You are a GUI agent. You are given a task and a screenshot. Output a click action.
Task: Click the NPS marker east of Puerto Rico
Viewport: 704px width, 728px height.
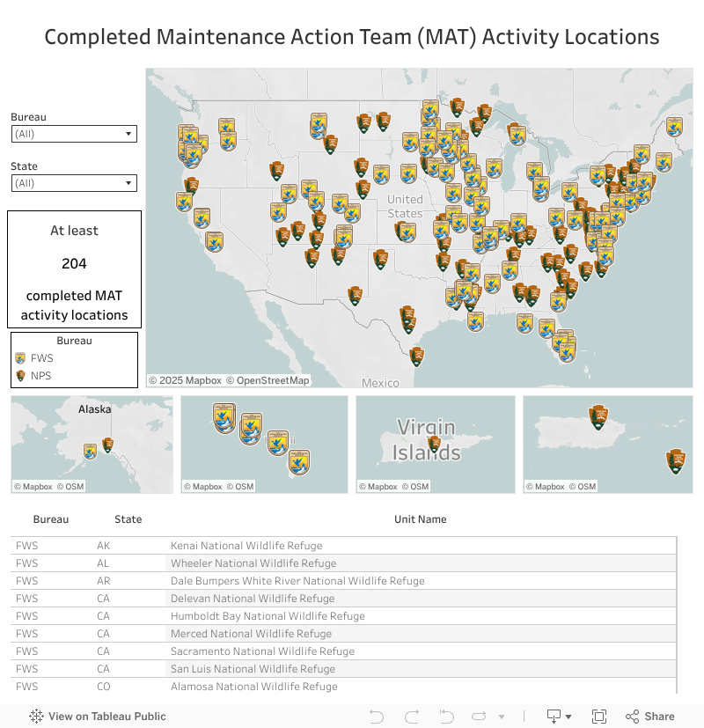pyautogui.click(x=676, y=461)
